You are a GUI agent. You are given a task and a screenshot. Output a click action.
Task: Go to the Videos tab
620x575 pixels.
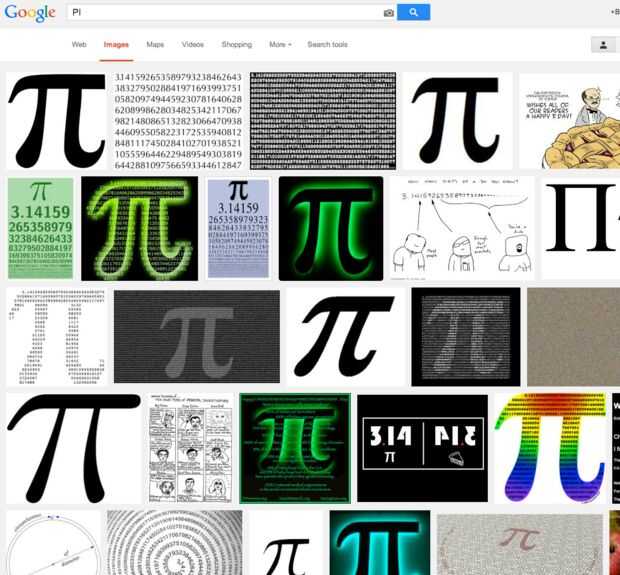click(x=193, y=45)
